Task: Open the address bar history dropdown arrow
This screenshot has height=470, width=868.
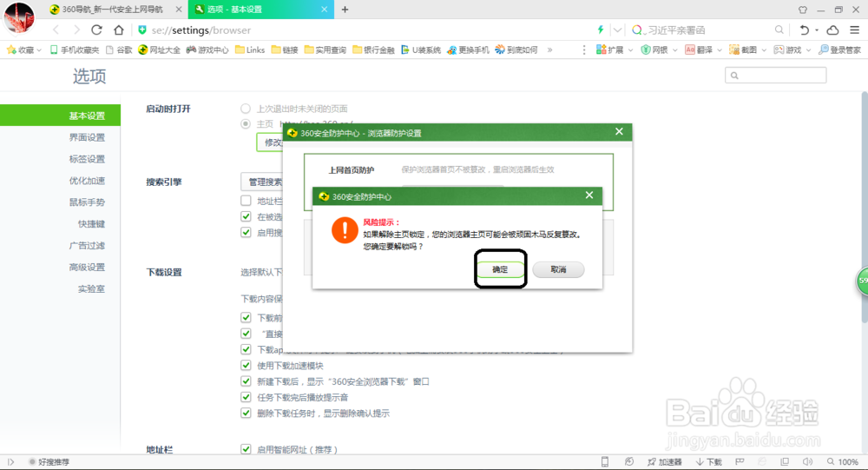Action: pos(617,30)
